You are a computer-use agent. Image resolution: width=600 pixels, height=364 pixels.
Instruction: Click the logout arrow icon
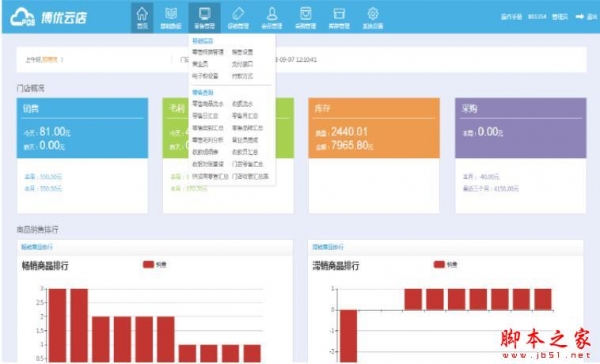pos(580,16)
